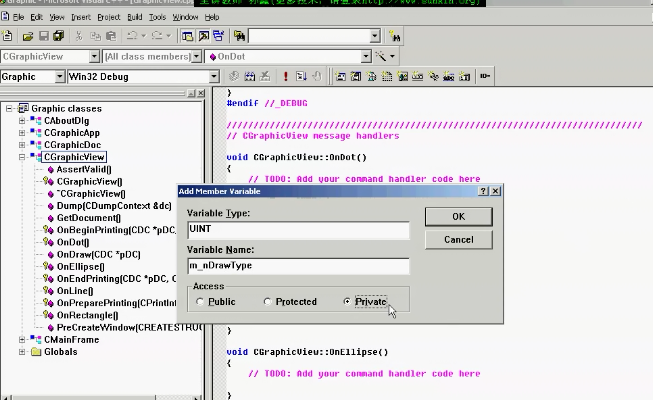Expand the CAboutDlg class node
Screen dimensions: 653x400
(22, 121)
